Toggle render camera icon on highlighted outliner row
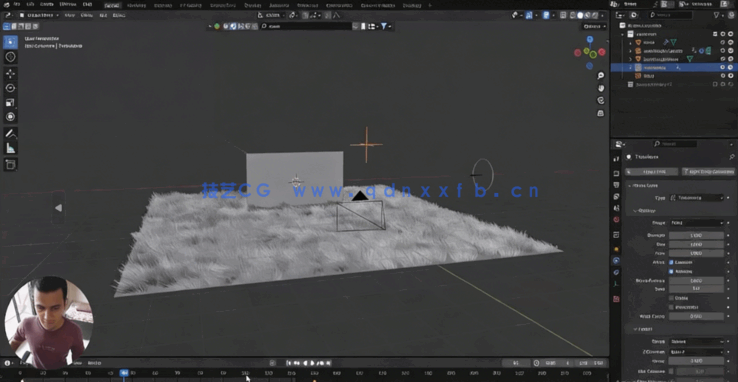 (730, 67)
